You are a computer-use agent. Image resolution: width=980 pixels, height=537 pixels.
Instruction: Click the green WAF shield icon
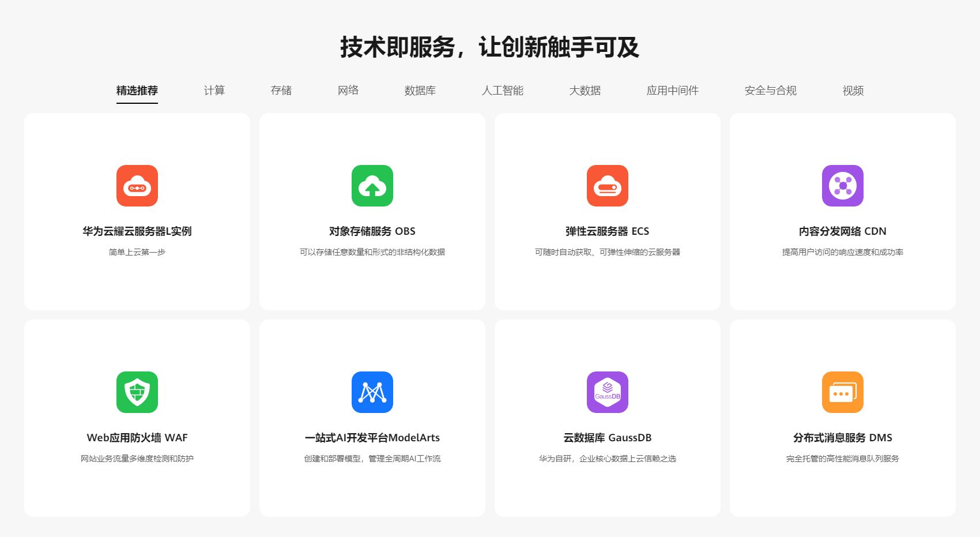coord(137,392)
